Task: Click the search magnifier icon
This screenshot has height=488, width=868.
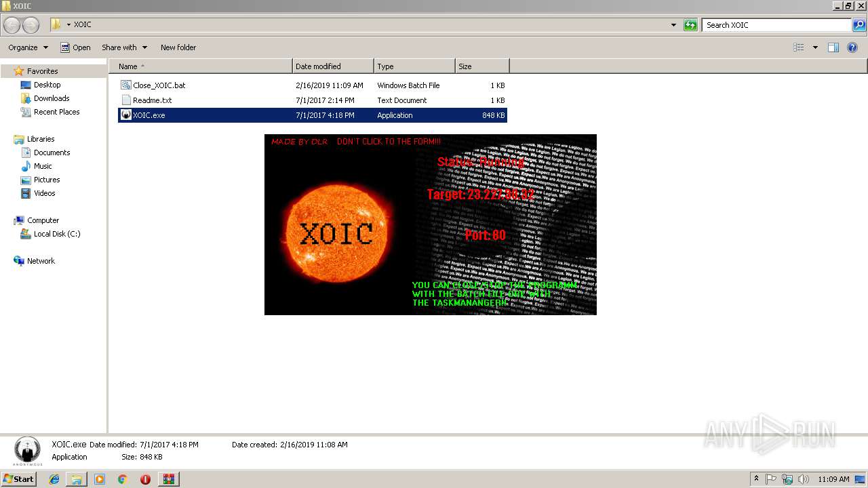Action: pos(859,25)
